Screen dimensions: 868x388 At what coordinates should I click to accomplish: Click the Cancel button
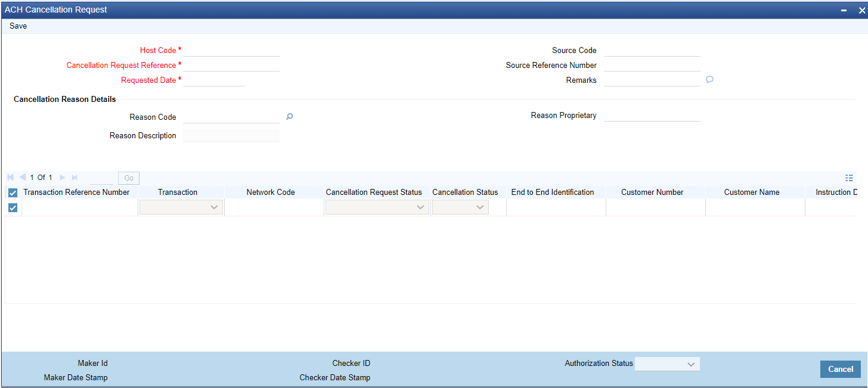coord(841,369)
